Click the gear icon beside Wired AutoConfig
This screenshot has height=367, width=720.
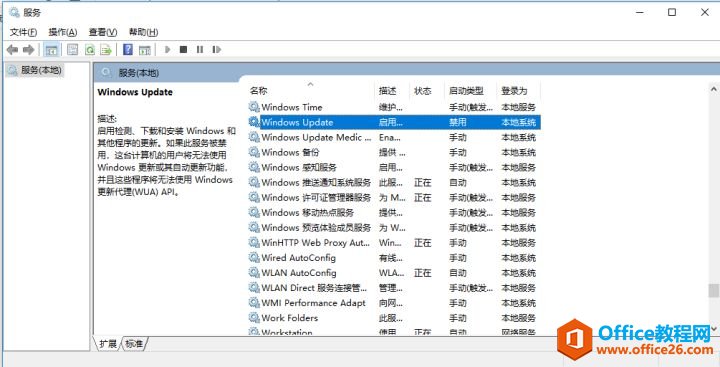(254, 258)
